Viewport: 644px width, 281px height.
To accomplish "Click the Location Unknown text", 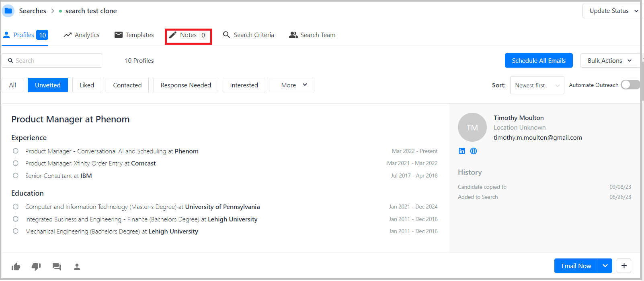I will [x=520, y=127].
